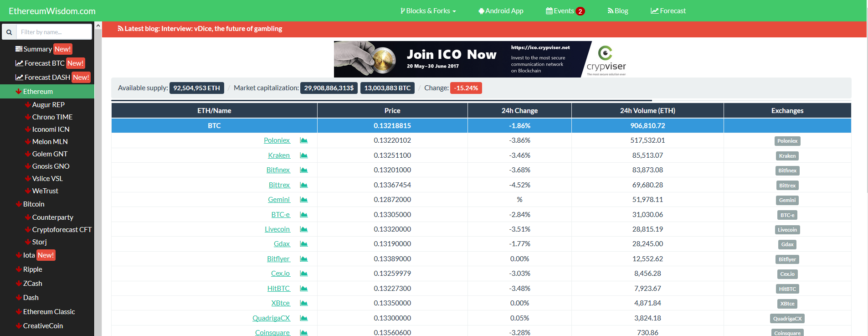Select Counterparty in the sidebar
Image resolution: width=868 pixels, height=336 pixels.
52,217
